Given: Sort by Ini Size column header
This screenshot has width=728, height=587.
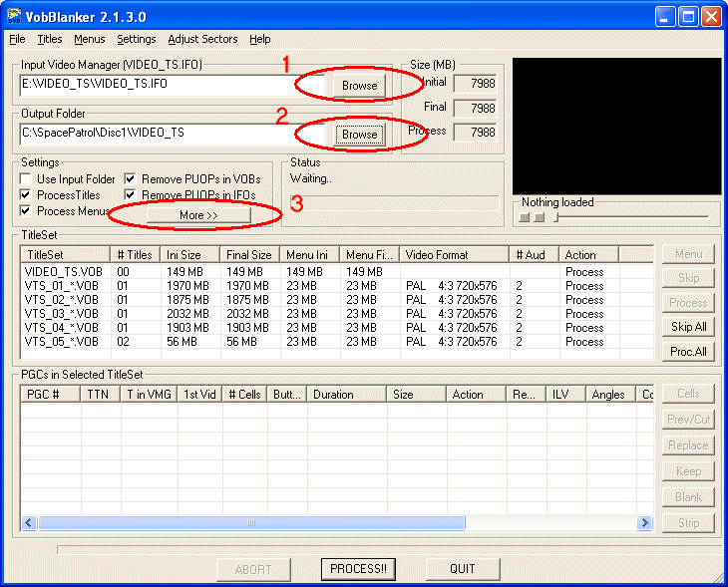Looking at the screenshot, I should 189,255.
